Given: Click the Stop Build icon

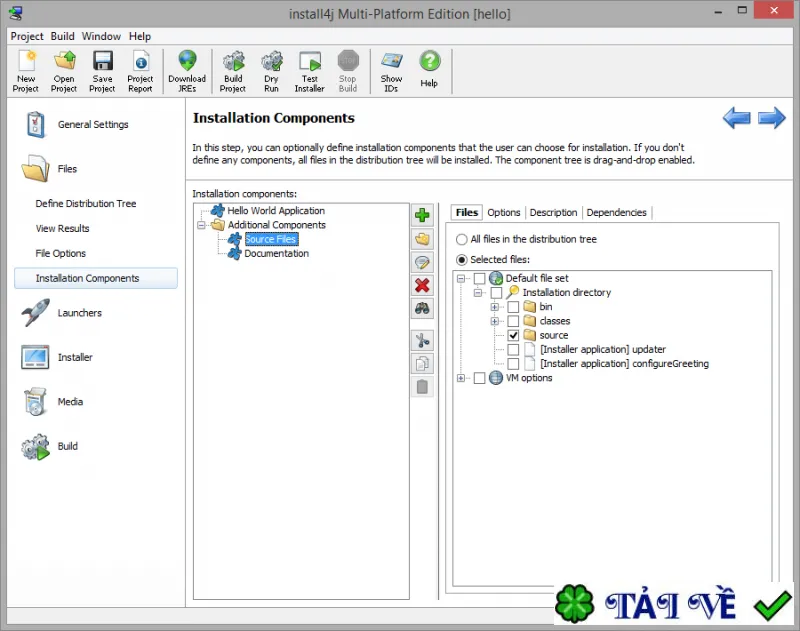Looking at the screenshot, I should (x=348, y=71).
